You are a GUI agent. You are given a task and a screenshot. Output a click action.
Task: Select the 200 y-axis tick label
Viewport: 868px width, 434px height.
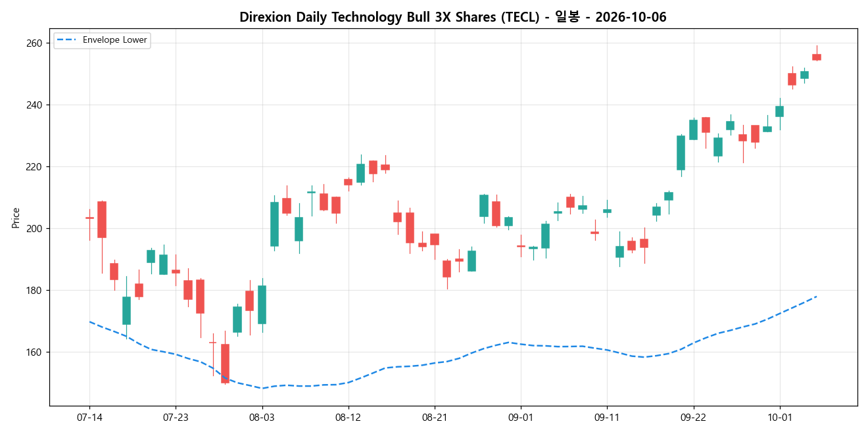(35, 229)
